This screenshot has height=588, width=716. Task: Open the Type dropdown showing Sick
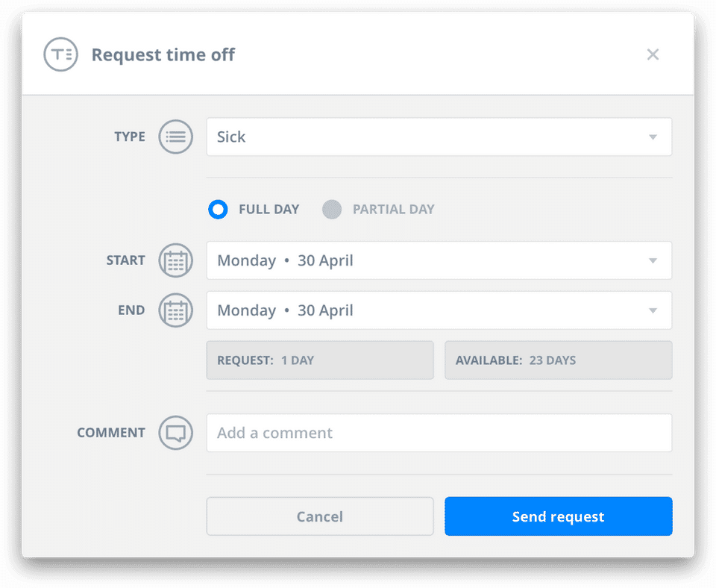pos(439,137)
